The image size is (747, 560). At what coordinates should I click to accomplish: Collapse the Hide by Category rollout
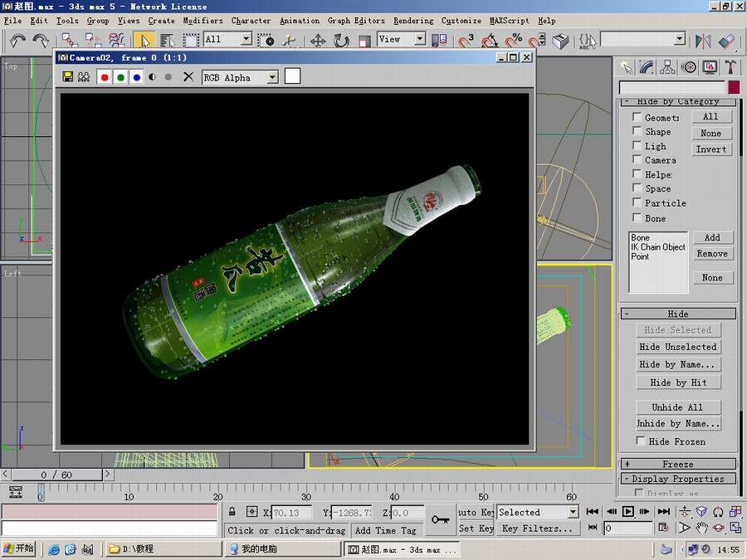click(x=678, y=102)
